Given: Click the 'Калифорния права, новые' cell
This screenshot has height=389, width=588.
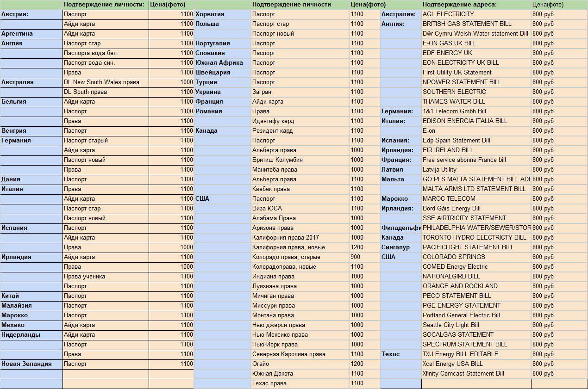Looking at the screenshot, I should 300,247.
